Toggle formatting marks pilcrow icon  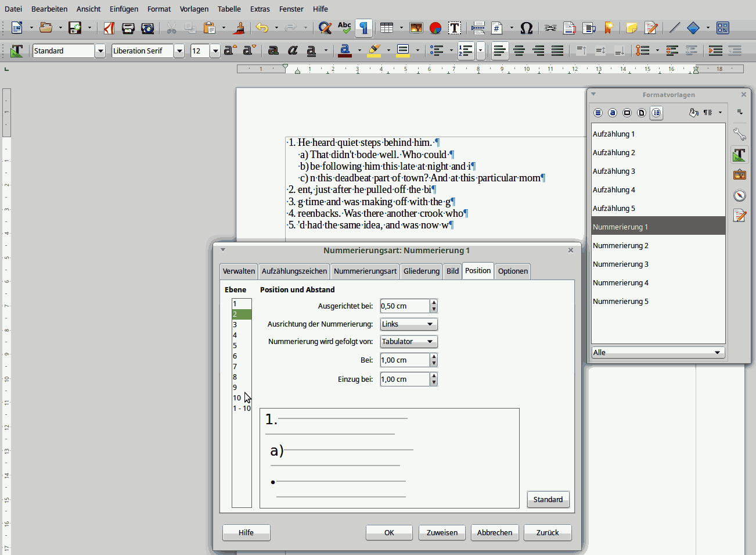(x=363, y=28)
